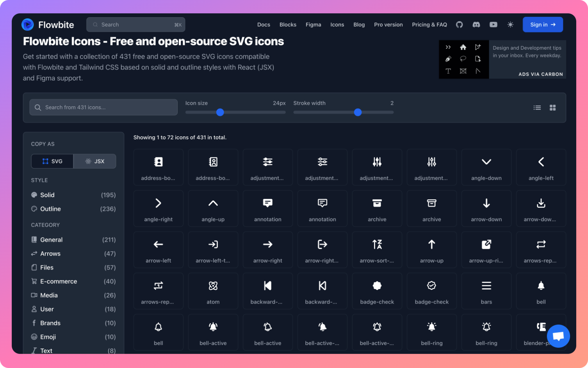The image size is (588, 368).
Task: Click the Stroke width slider handle
Action: pyautogui.click(x=358, y=113)
